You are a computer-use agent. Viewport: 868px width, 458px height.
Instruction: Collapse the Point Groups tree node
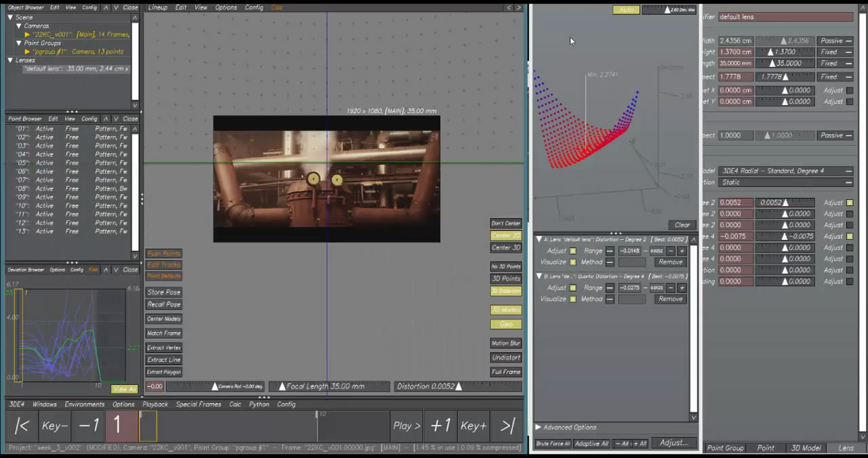click(19, 43)
